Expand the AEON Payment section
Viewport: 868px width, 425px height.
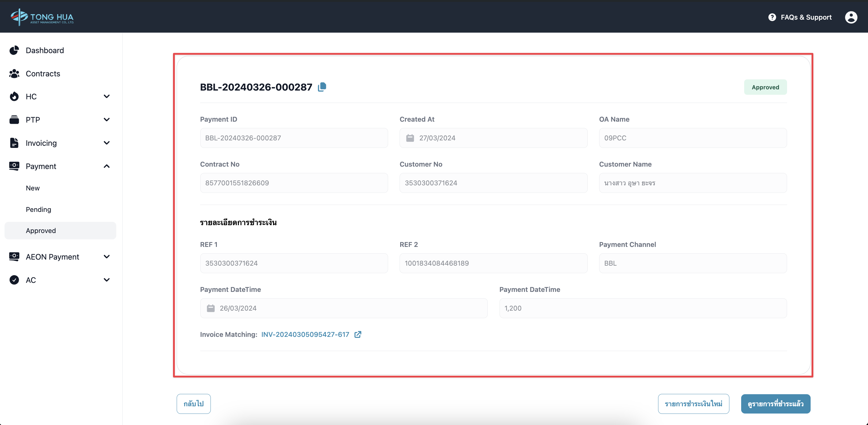pyautogui.click(x=107, y=257)
